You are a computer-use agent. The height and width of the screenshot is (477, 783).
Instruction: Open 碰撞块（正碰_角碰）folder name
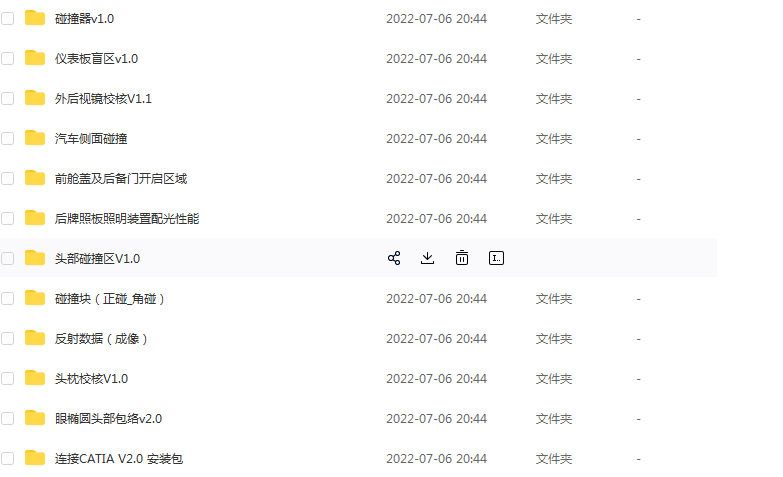109,299
